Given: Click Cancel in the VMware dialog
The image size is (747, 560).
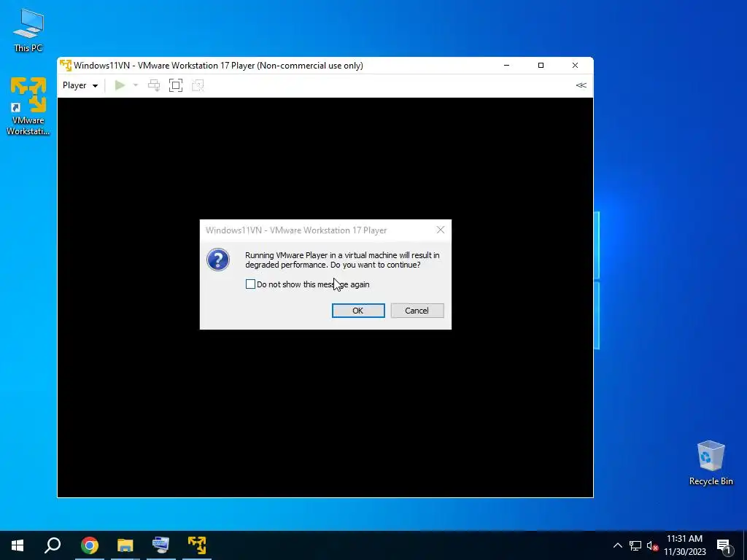Looking at the screenshot, I should pos(417,311).
